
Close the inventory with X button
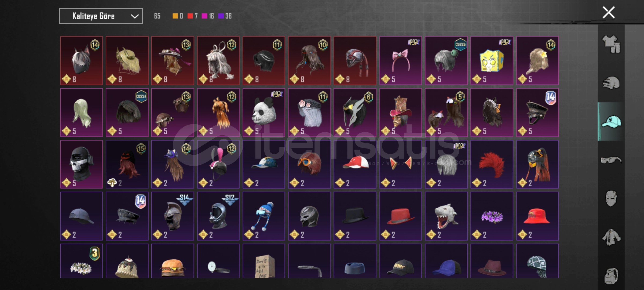(x=609, y=12)
